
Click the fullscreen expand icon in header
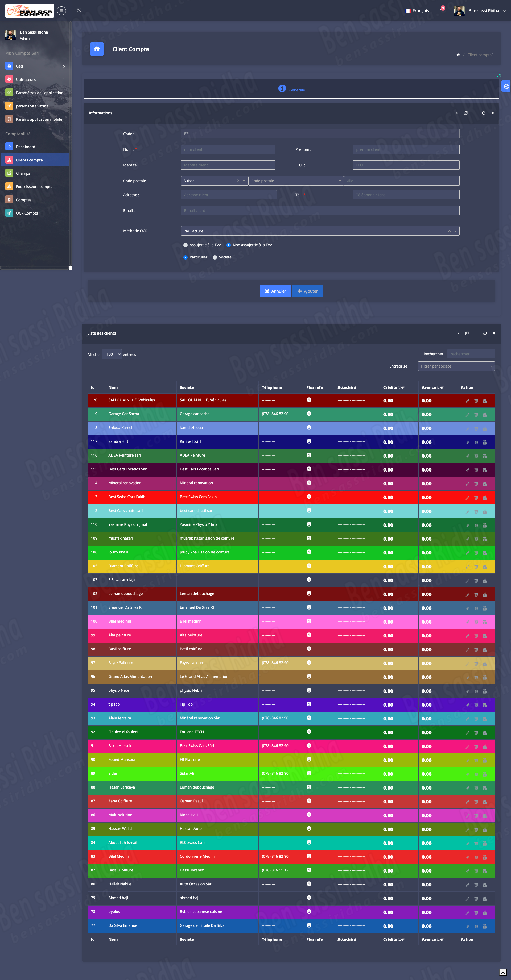tap(79, 11)
